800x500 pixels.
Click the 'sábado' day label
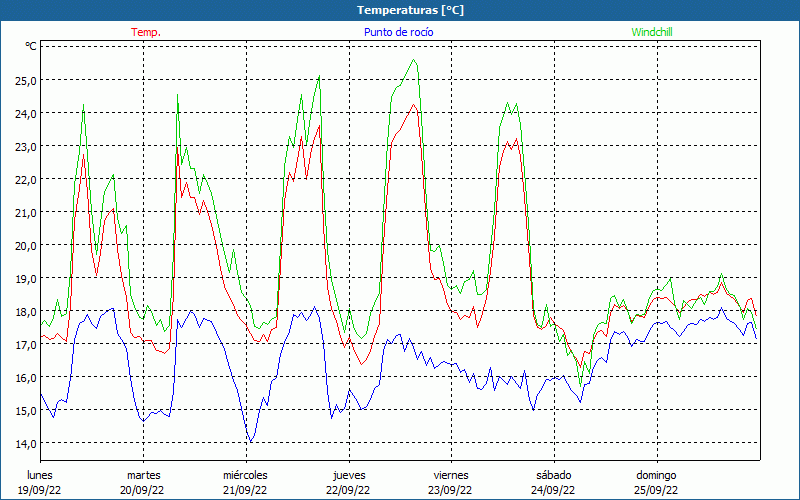coord(554,475)
